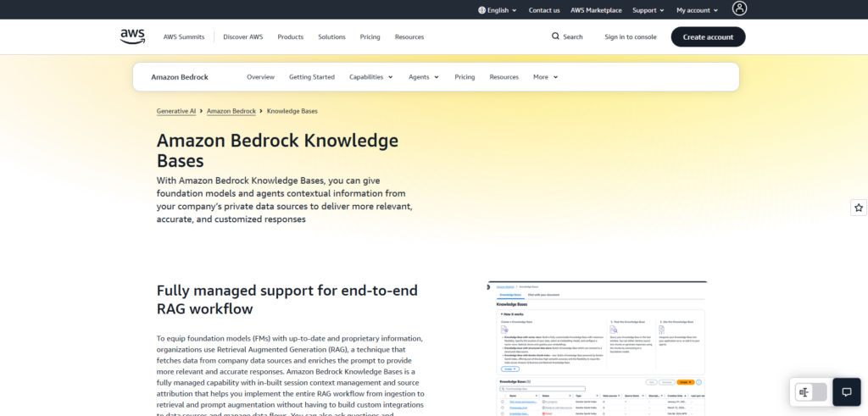The height and width of the screenshot is (416, 868).
Task: Open the top navigation Pricing menu
Action: (x=370, y=37)
